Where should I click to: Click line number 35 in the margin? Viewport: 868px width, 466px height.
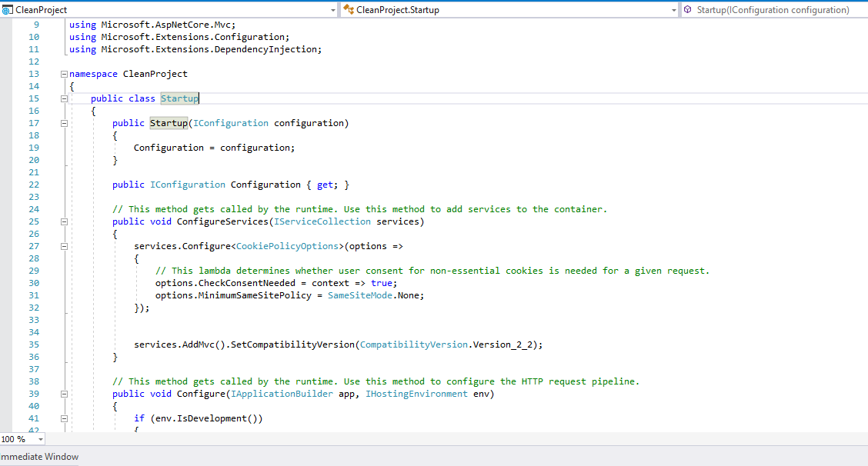(x=34, y=345)
